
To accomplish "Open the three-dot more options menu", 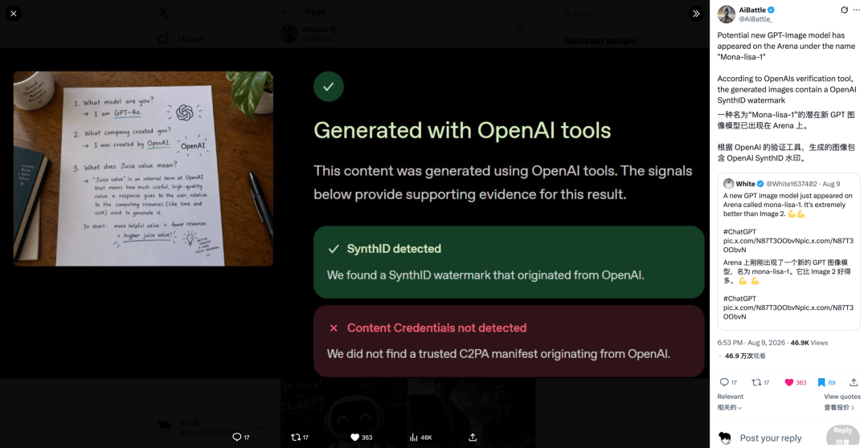I will tap(857, 10).
